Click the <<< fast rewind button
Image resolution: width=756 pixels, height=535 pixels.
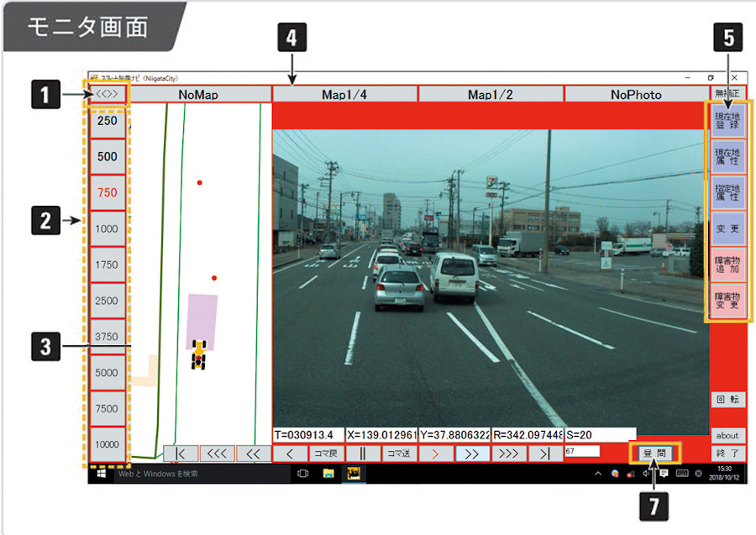click(217, 454)
